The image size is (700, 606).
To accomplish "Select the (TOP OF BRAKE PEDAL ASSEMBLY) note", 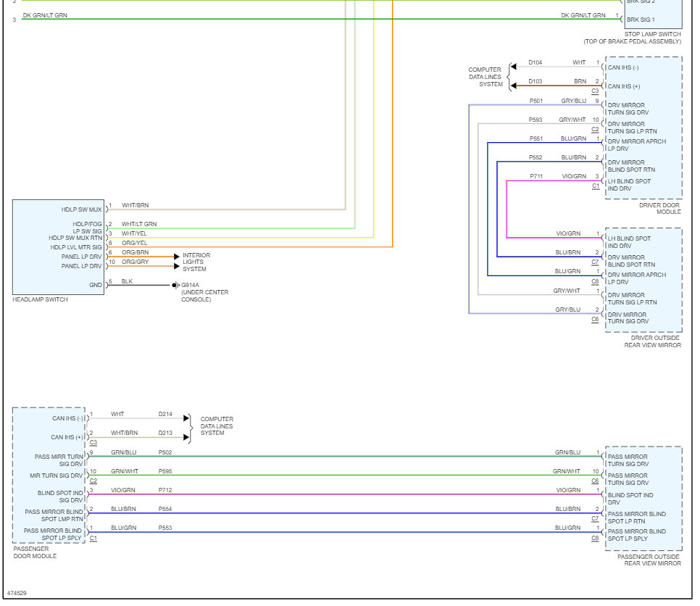I will 632,41.
